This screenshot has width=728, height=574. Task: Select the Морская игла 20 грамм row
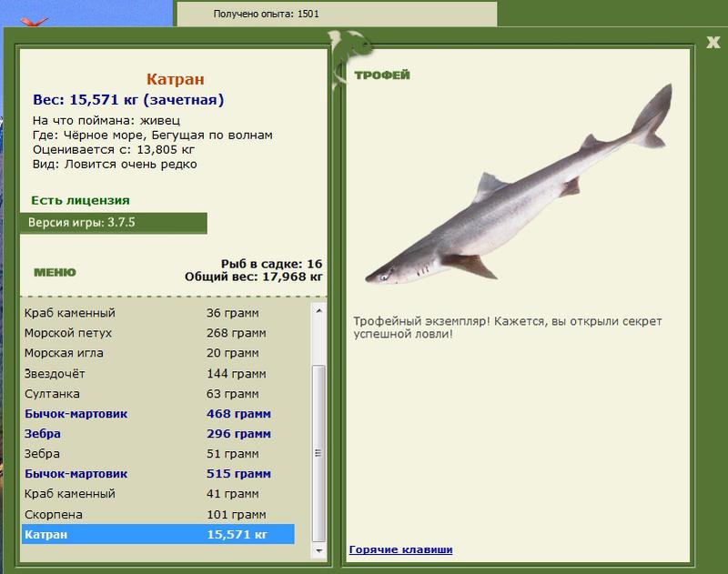[x=157, y=353]
